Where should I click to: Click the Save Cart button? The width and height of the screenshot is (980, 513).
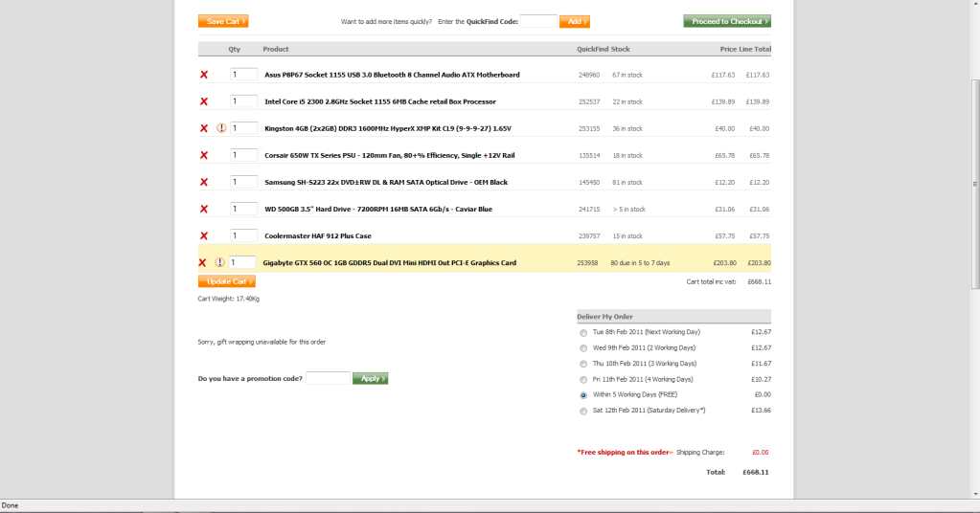coord(223,21)
